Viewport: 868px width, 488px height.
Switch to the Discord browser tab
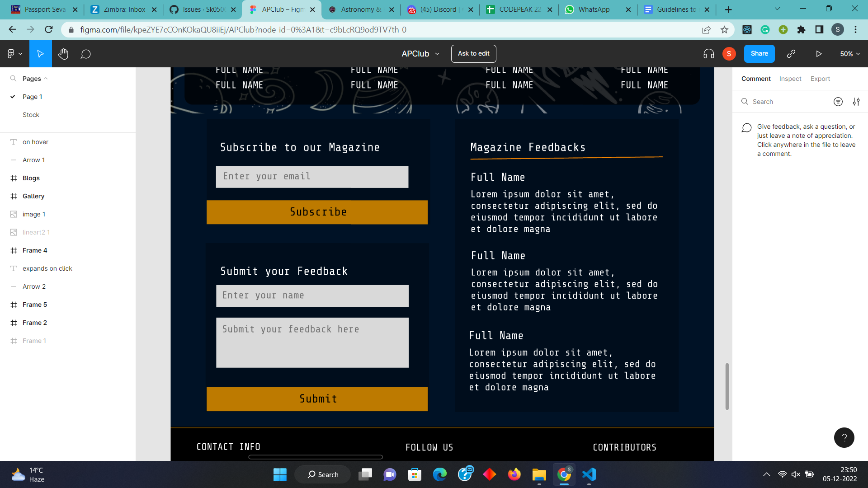coord(439,9)
